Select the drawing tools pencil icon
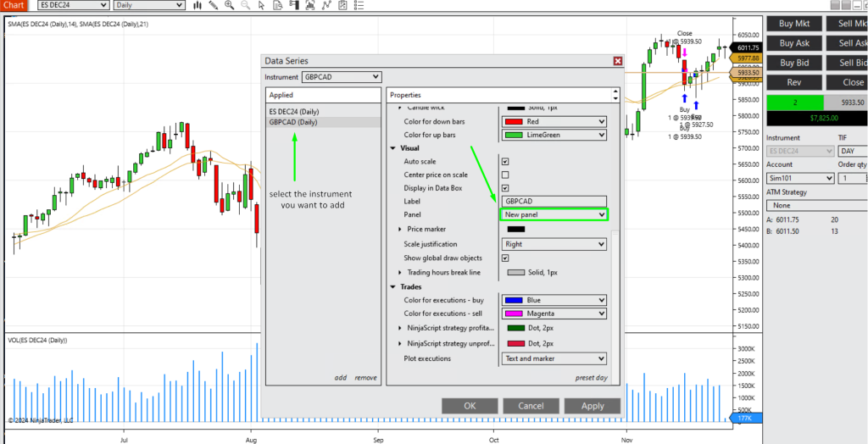Image resolution: width=868 pixels, height=444 pixels. [x=214, y=5]
